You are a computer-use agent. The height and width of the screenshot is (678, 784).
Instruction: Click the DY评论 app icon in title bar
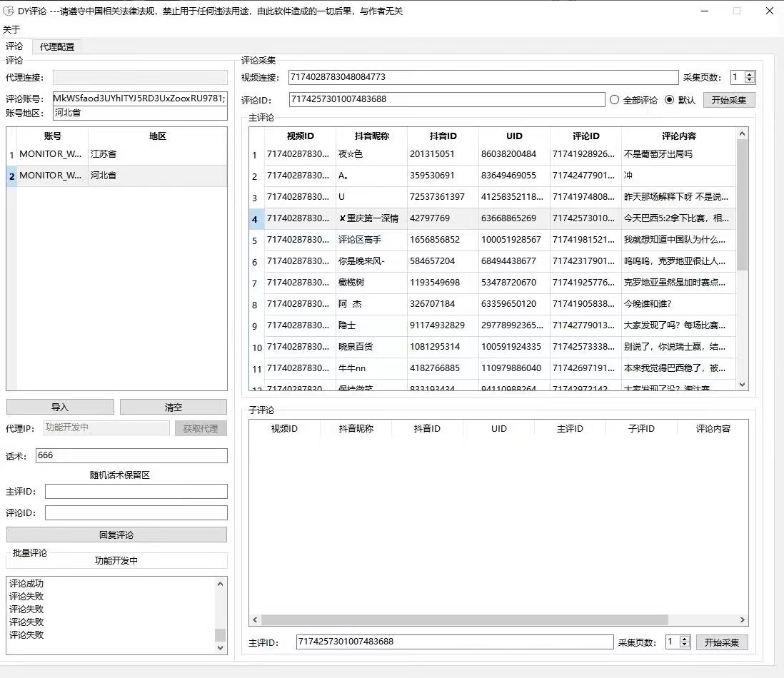point(9,11)
